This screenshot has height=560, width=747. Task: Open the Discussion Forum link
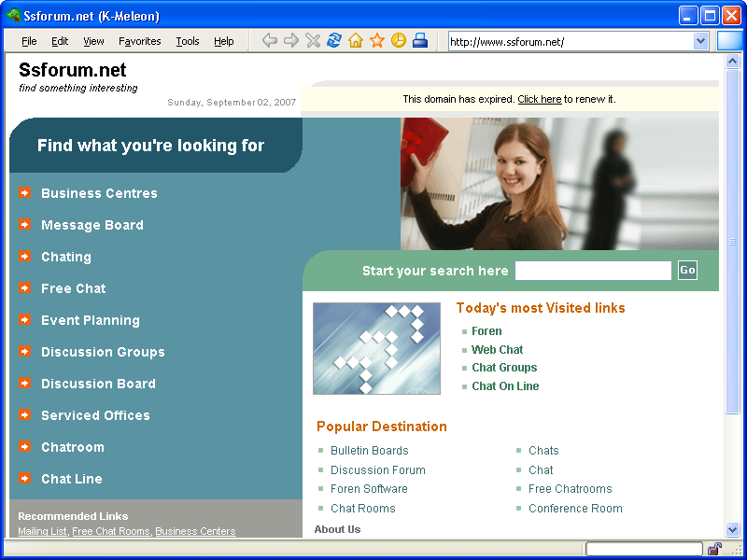click(378, 470)
